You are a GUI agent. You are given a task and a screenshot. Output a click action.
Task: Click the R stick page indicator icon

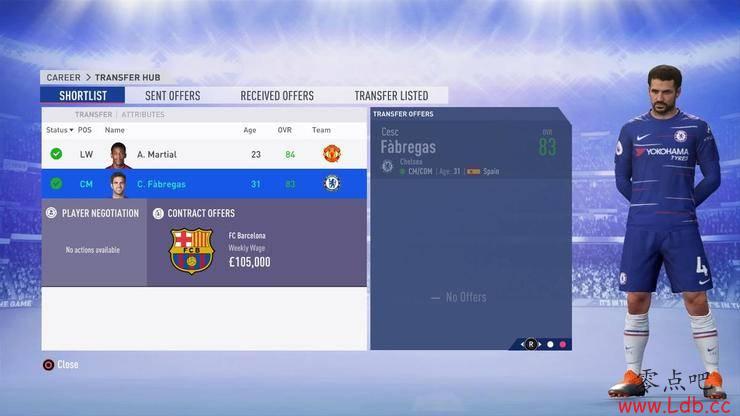point(531,344)
